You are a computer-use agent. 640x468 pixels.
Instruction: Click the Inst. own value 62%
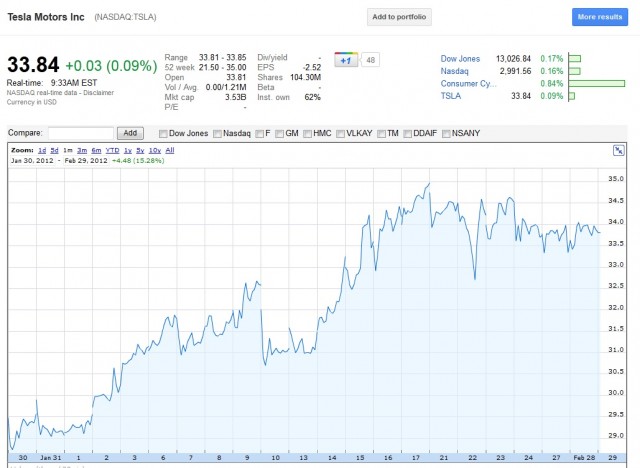(313, 97)
